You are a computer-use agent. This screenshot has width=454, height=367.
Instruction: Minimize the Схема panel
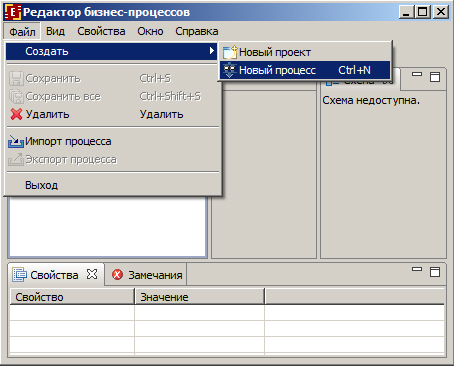point(417,74)
